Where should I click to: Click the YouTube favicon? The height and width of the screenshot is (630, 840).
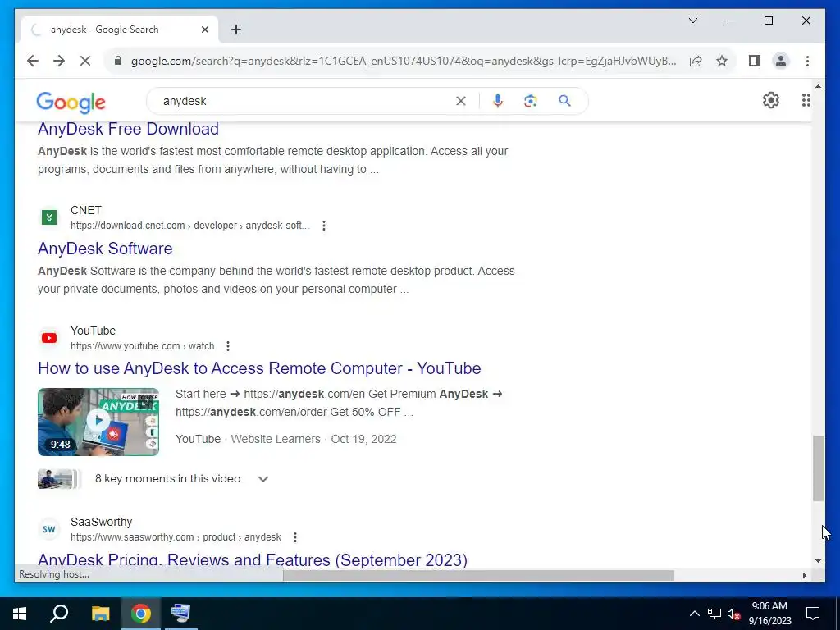tap(48, 338)
